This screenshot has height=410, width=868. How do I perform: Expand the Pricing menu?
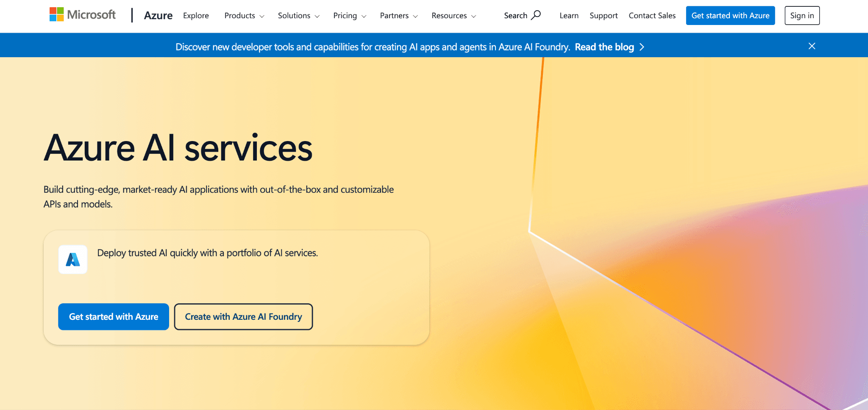coord(349,16)
